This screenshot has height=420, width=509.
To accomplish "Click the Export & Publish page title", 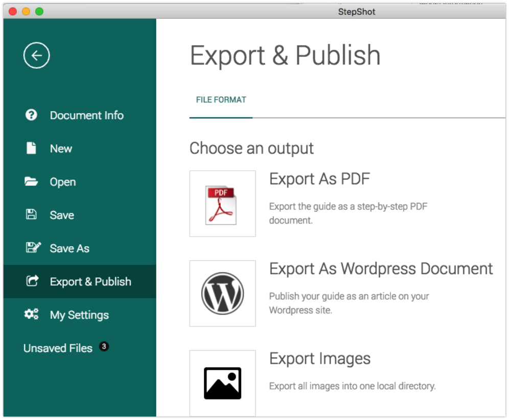I will point(285,56).
